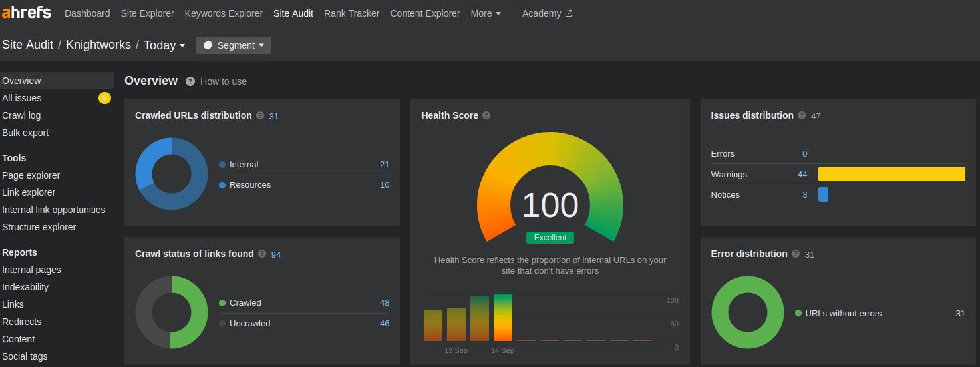Open Structure explorer
Viewport: 980px width, 367px height.
point(39,227)
